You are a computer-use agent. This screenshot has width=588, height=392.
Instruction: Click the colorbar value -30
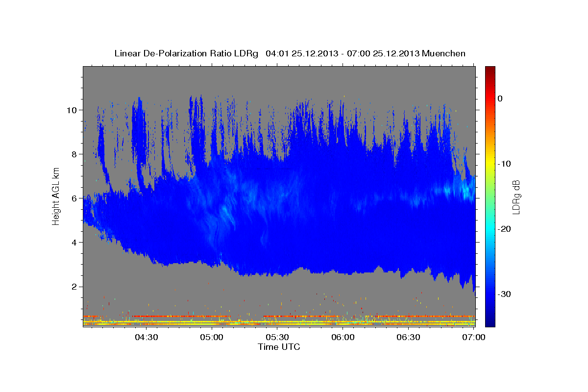click(504, 294)
